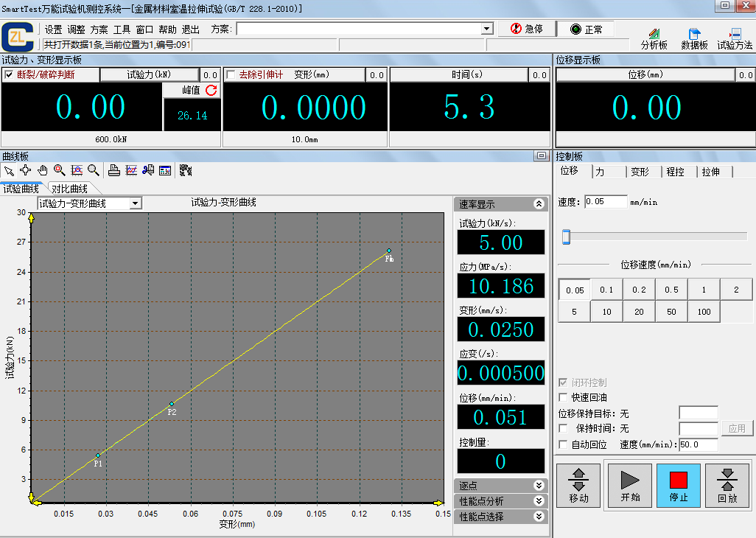Click the 应用 apply button
This screenshot has height=538, width=756.
(737, 428)
